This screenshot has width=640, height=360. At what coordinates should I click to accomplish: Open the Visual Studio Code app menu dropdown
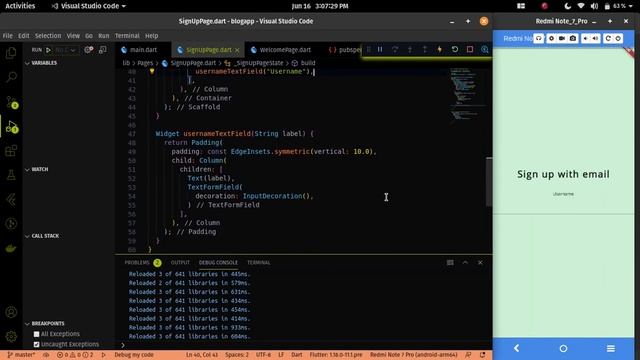[89, 6]
